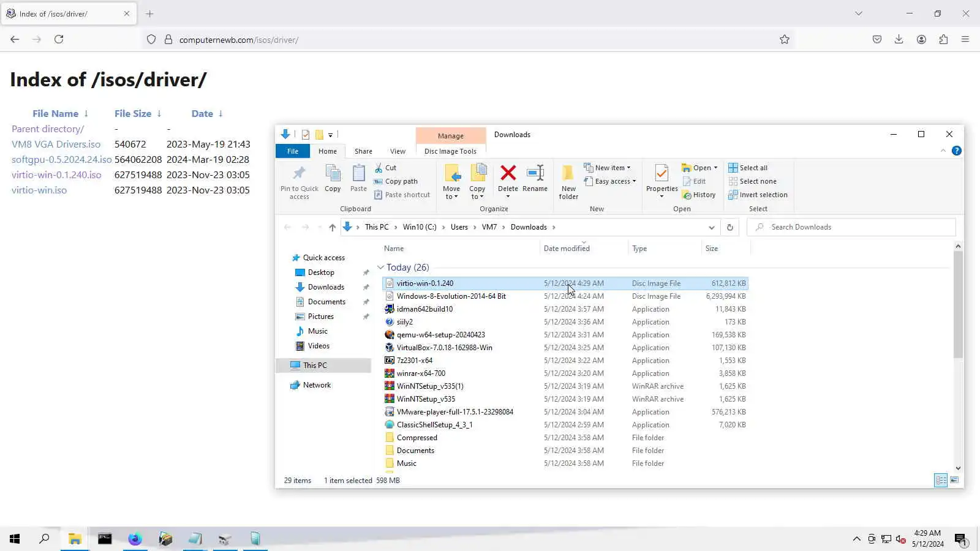
Task: Click File Explorer on the taskbar
Action: 75,539
